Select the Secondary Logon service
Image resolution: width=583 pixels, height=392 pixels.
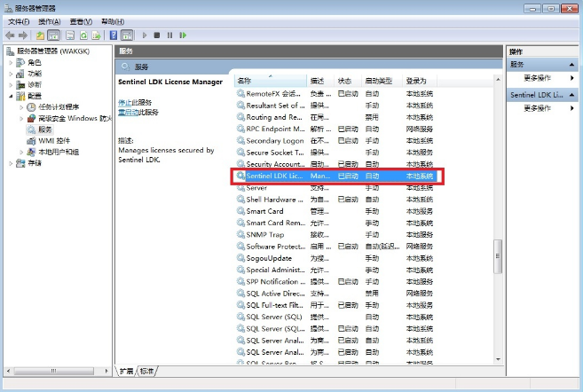336,141
